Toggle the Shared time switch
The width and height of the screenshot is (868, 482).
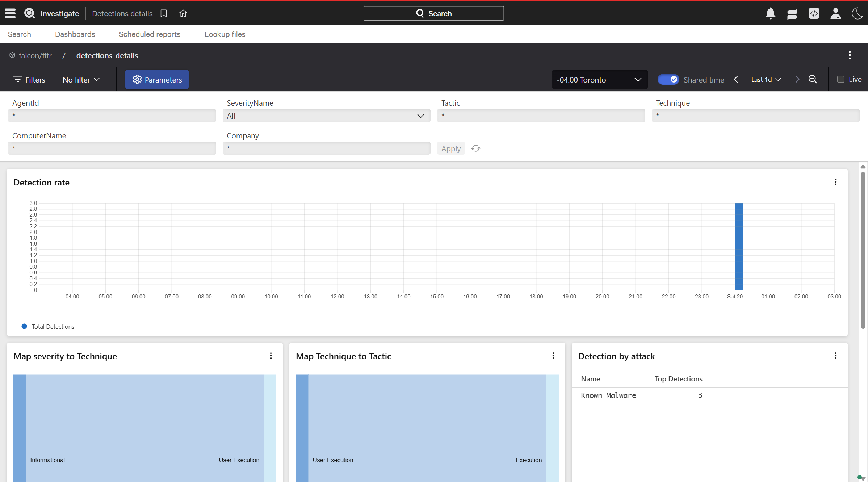(668, 79)
